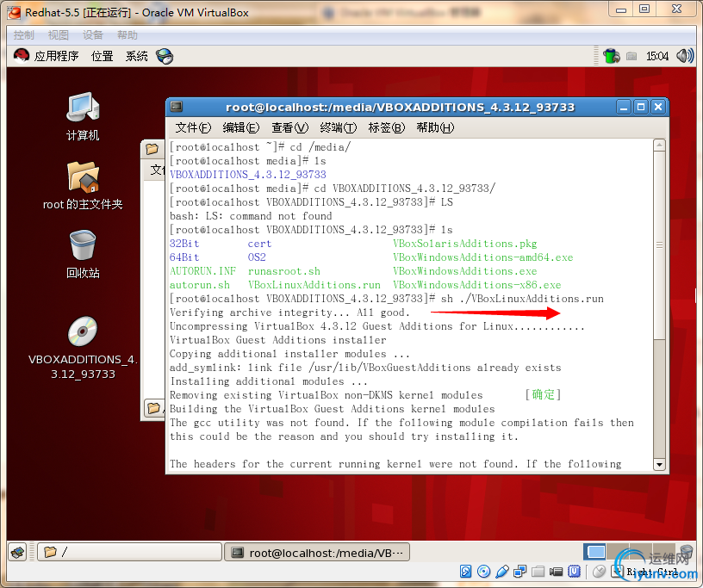Open the 编辑(E) terminal menu

click(x=240, y=127)
